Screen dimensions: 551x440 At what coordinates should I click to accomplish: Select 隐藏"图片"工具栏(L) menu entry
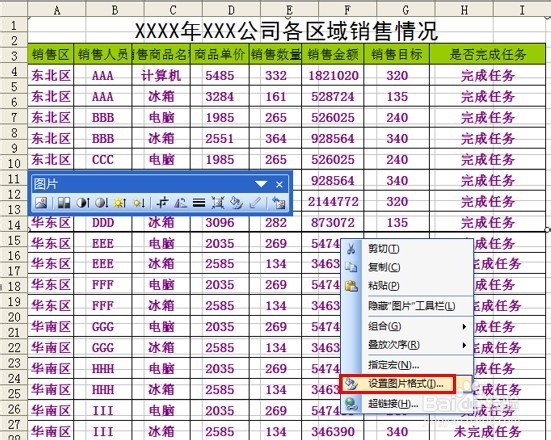pyautogui.click(x=407, y=306)
